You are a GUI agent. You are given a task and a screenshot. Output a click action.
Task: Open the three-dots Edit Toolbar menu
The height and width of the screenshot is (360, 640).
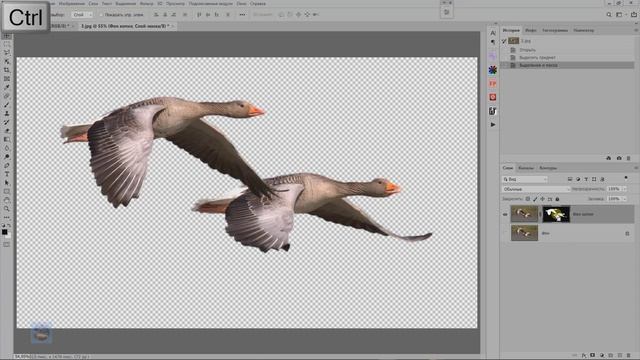tap(7, 217)
